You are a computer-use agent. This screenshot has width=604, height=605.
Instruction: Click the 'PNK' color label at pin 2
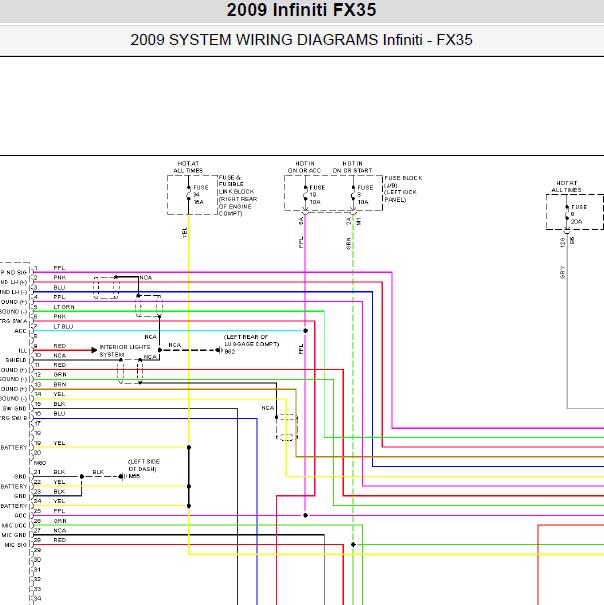[59, 277]
